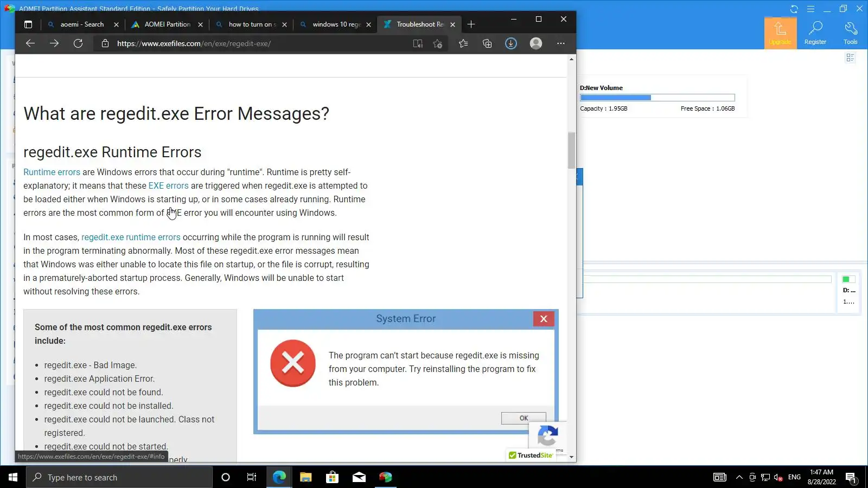Image resolution: width=868 pixels, height=488 pixels.
Task: Open File Explorer from taskbar
Action: click(x=305, y=477)
